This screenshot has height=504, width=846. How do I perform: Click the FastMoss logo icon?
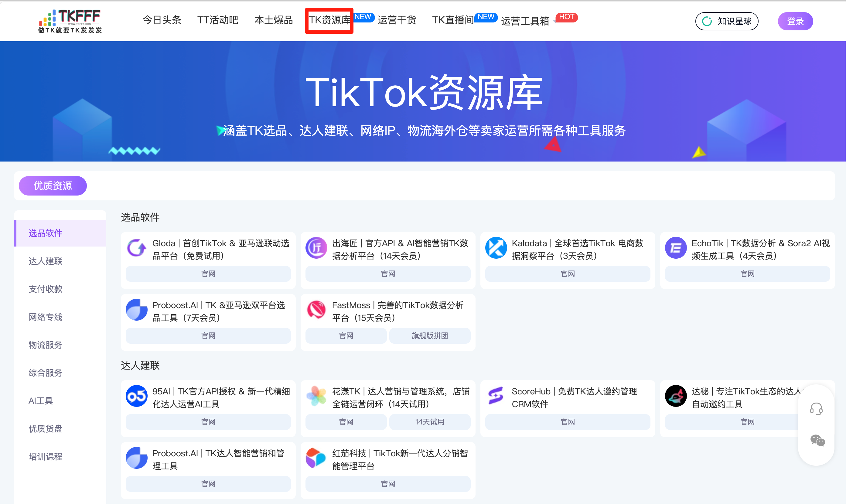[x=316, y=310]
